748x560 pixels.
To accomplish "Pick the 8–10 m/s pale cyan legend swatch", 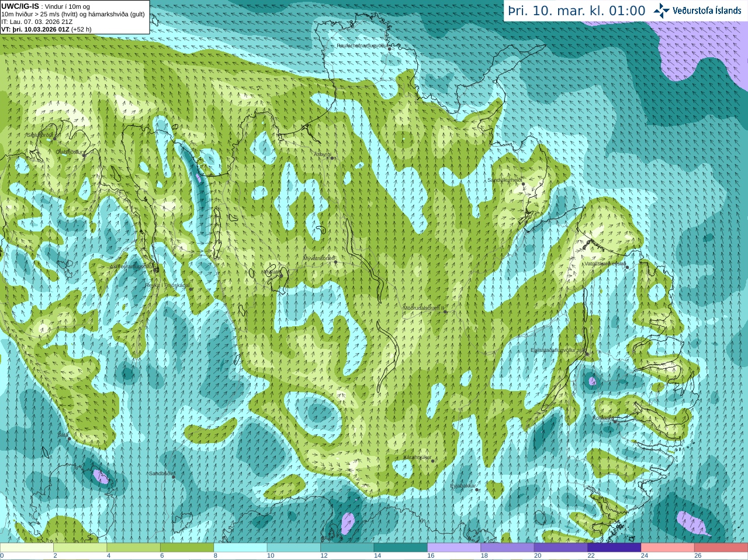I will click(x=241, y=548).
